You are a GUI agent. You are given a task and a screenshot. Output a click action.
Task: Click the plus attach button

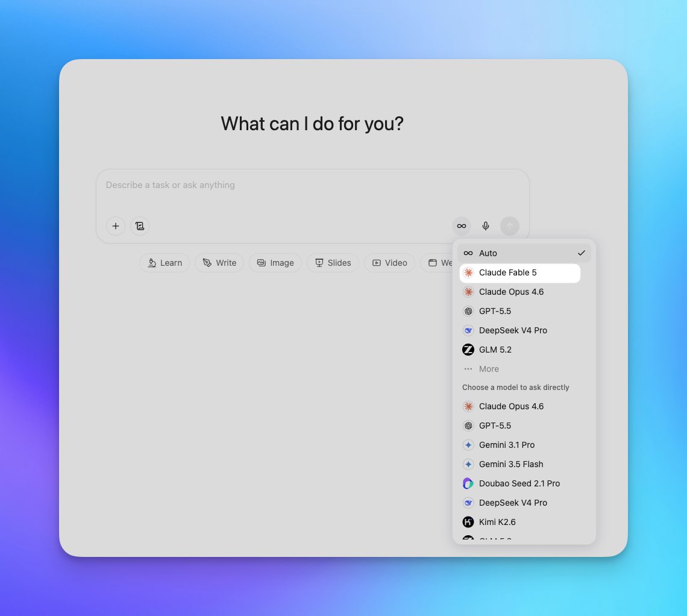(x=116, y=226)
